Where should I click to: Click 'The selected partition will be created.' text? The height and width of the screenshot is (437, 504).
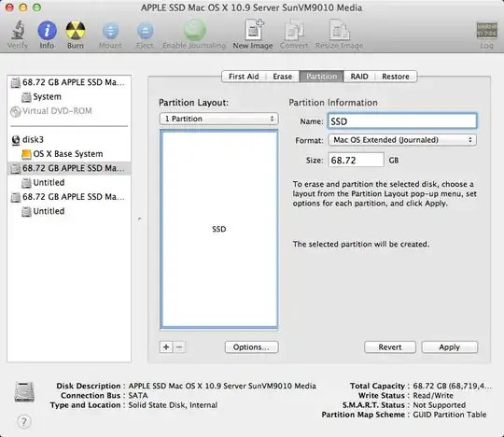coord(361,244)
